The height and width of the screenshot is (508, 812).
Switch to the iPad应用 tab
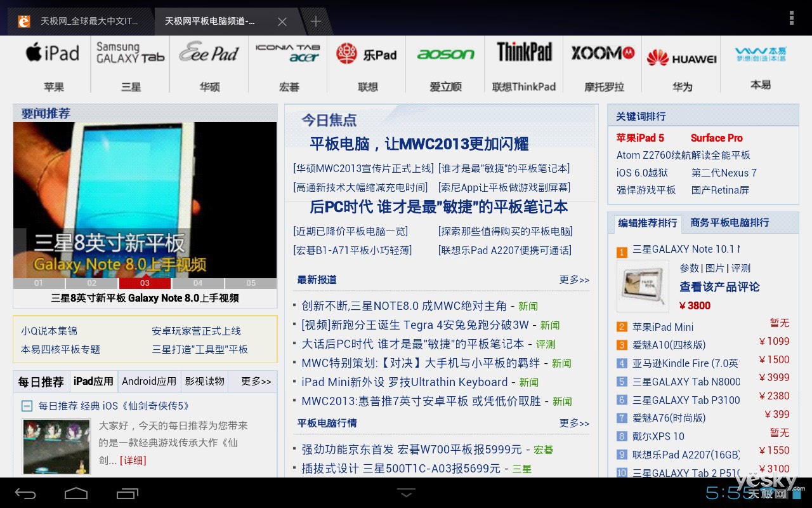[x=93, y=381]
